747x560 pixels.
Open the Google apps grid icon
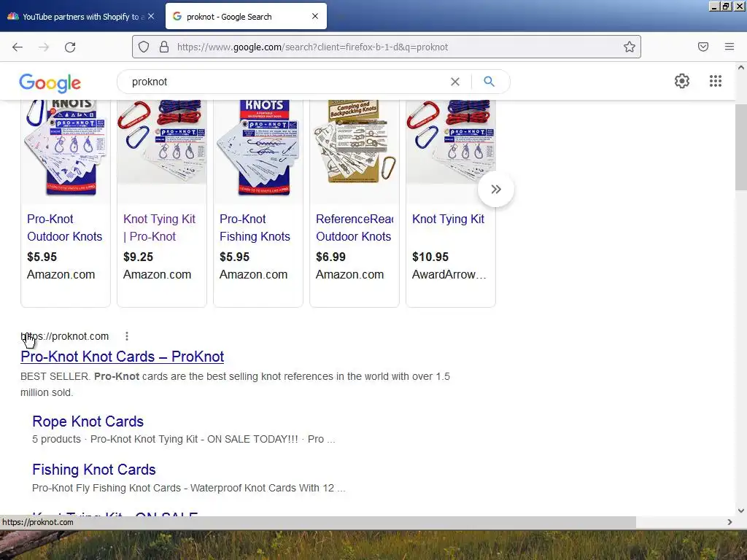pyautogui.click(x=715, y=81)
